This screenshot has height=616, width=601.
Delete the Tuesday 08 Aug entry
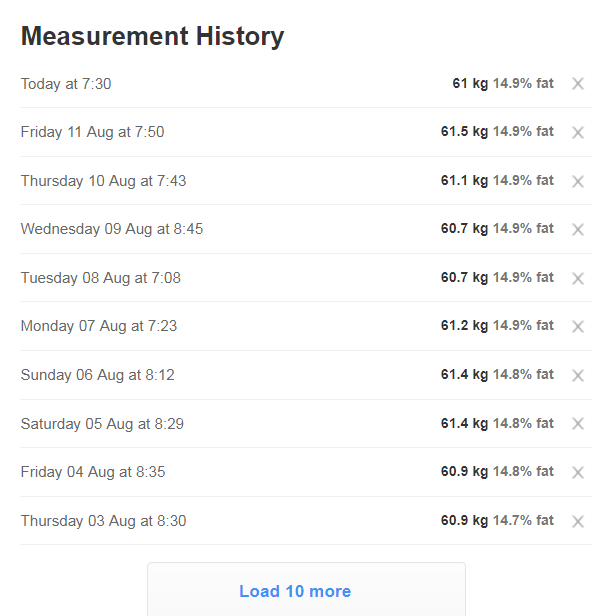[x=577, y=278]
